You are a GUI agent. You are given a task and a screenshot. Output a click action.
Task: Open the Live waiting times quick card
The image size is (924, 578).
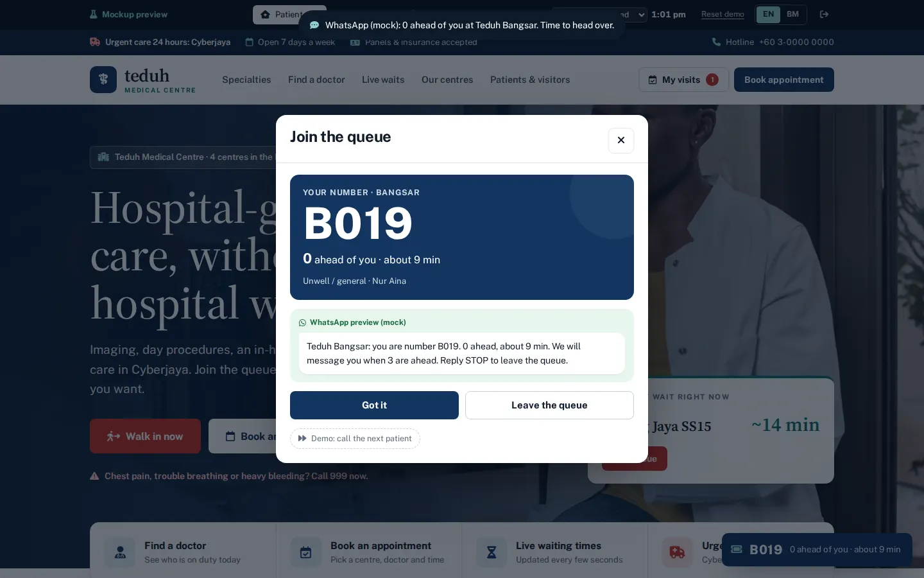tap(555, 552)
